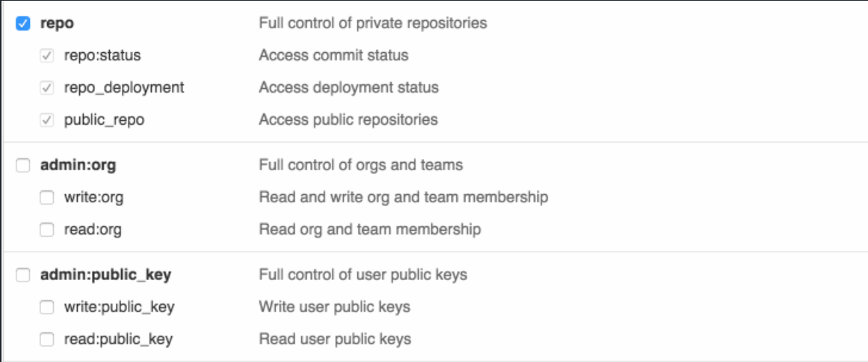Click the repo_deployment label text
Image resolution: width=868 pixels, height=362 pixels.
pyautogui.click(x=124, y=87)
